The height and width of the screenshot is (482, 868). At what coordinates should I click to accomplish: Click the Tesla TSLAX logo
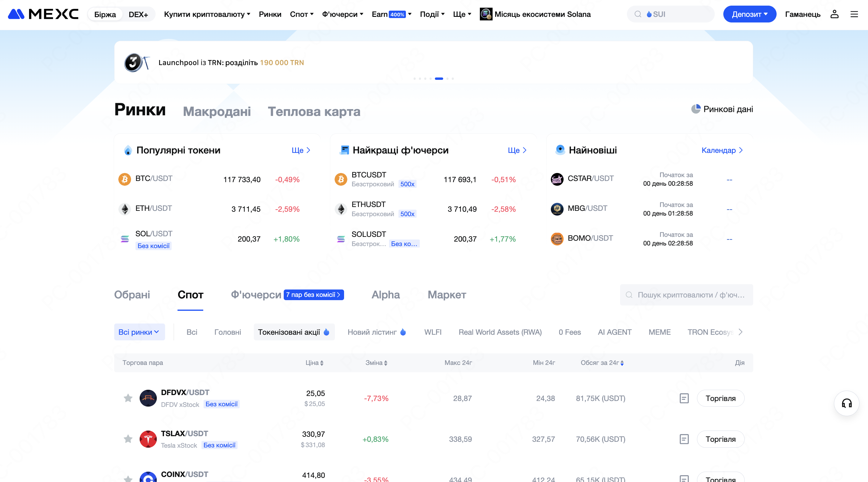click(148, 439)
